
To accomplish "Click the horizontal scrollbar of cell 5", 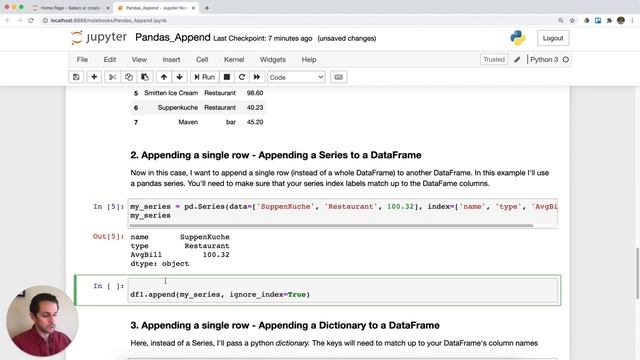I will [331, 225].
